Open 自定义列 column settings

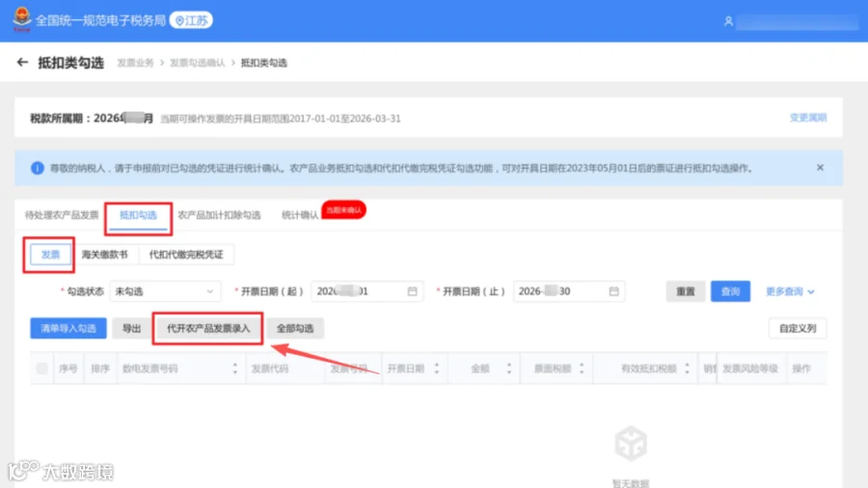coord(798,328)
